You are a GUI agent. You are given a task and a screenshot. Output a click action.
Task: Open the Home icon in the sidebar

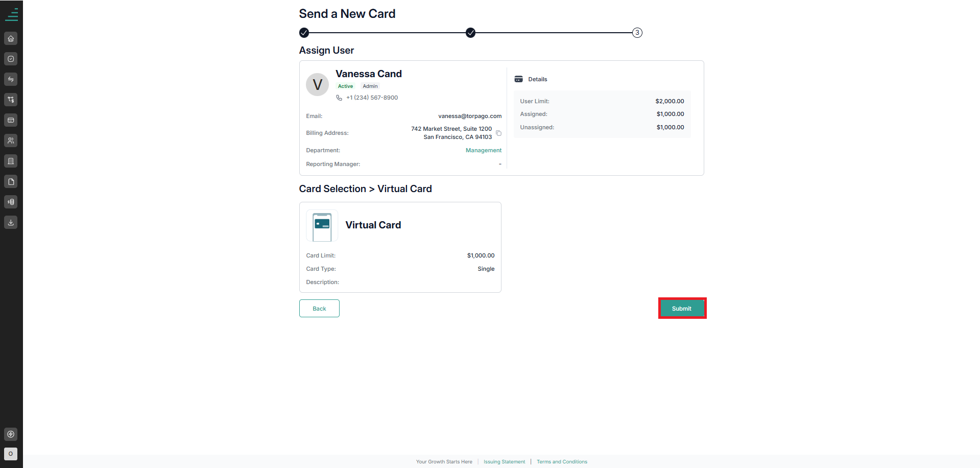[11, 38]
